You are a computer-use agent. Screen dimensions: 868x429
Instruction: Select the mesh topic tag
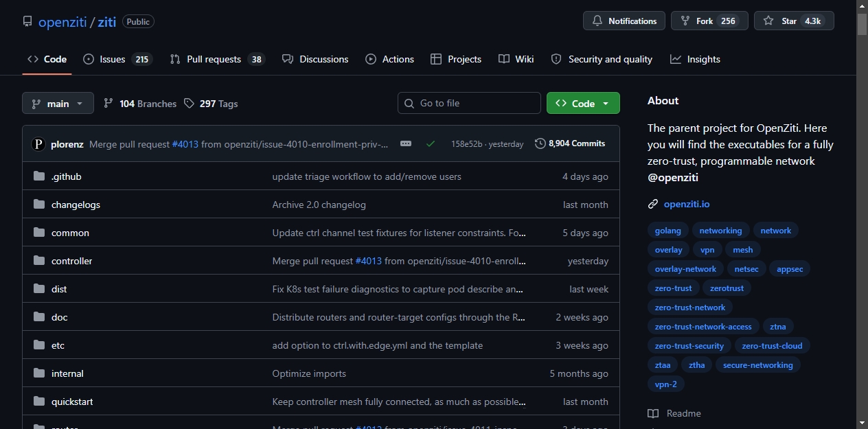(742, 250)
